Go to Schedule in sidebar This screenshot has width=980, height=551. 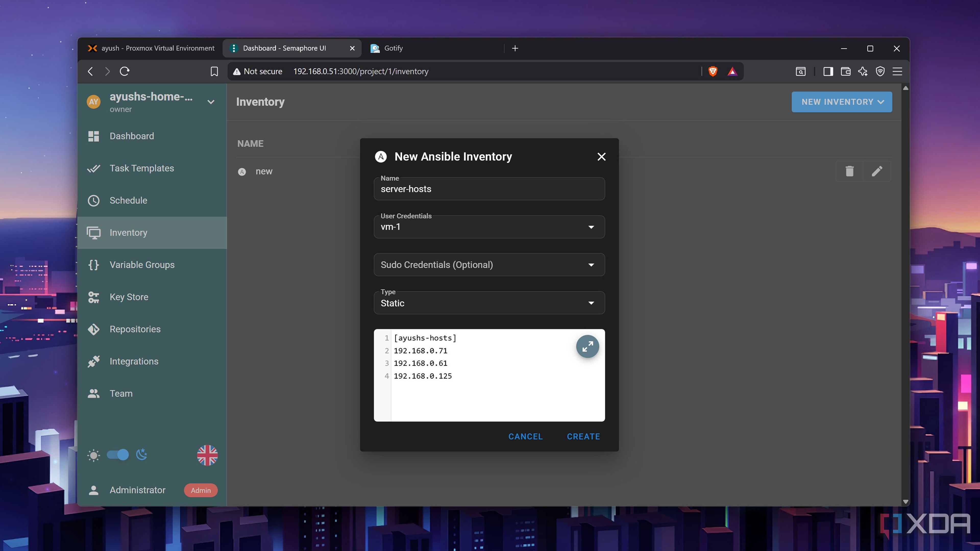[x=152, y=201]
